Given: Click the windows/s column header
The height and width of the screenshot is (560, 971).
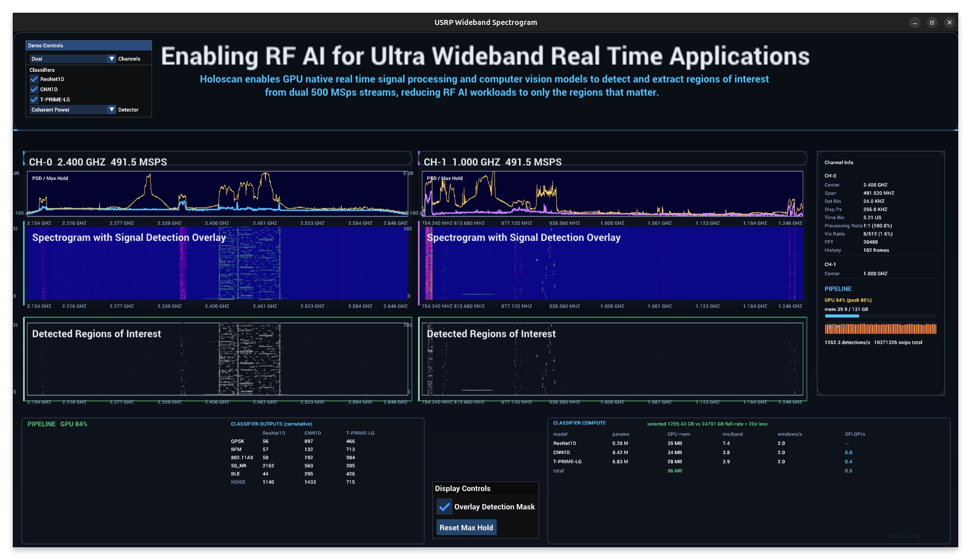Looking at the screenshot, I should [789, 434].
